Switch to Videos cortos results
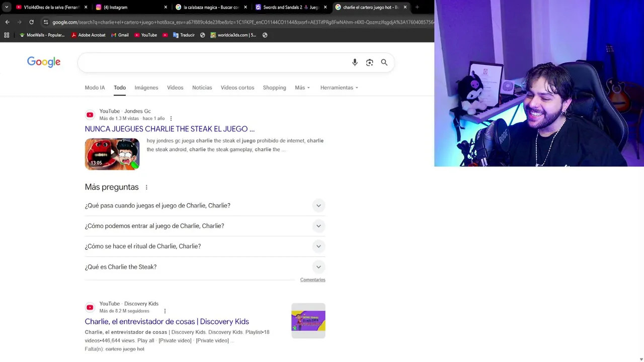The height and width of the screenshot is (362, 644). point(237,87)
